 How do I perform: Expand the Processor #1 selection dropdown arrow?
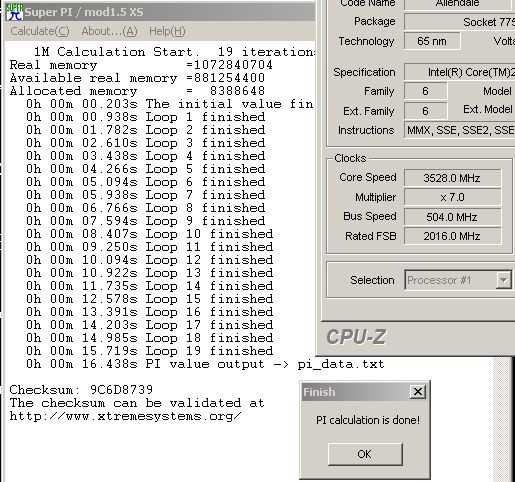tap(503, 280)
